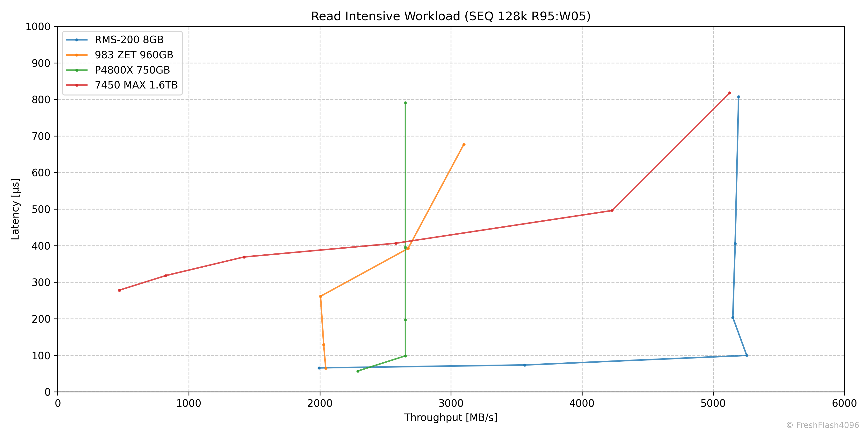
Task: Click the 3000 tick label on x-axis
Action: pos(451,403)
